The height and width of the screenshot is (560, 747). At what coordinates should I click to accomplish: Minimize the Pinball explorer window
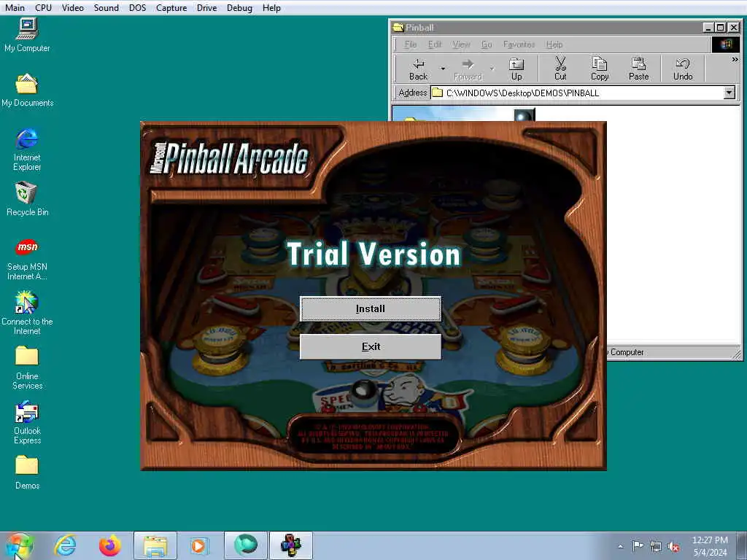[708, 28]
